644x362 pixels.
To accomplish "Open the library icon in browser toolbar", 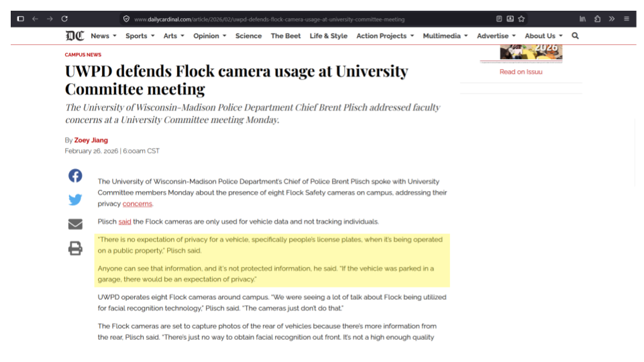I will 582,19.
